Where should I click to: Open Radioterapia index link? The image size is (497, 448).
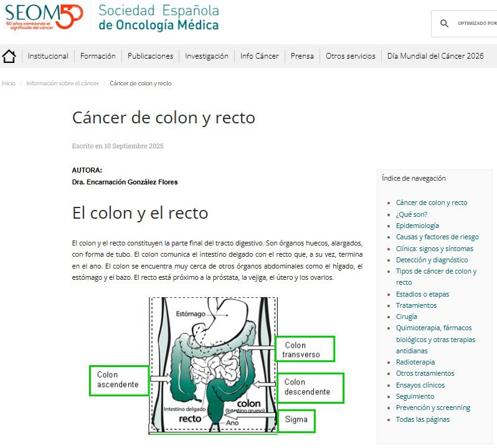coord(415,362)
